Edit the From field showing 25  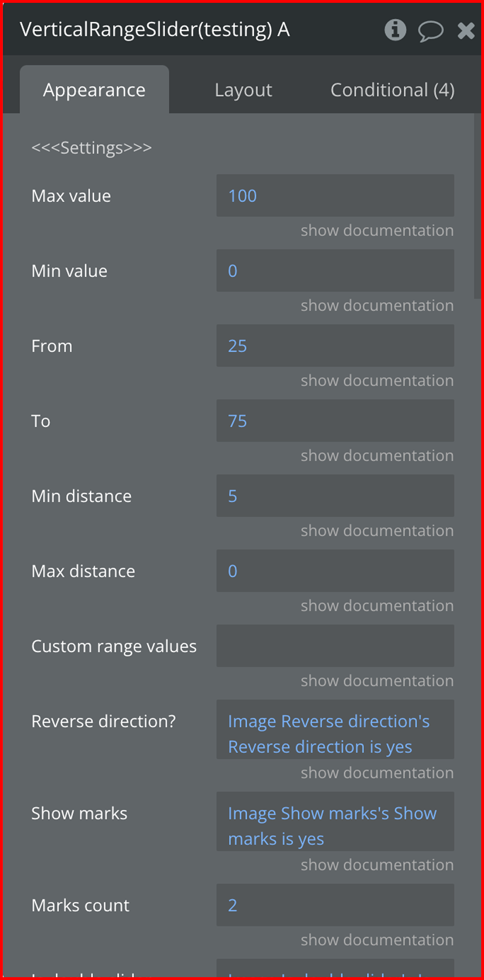pyautogui.click(x=335, y=346)
